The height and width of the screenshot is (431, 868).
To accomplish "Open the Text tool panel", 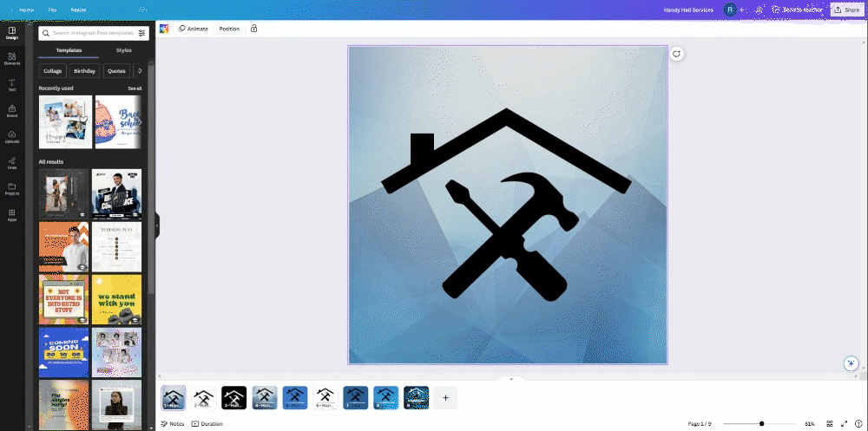I will (x=11, y=85).
